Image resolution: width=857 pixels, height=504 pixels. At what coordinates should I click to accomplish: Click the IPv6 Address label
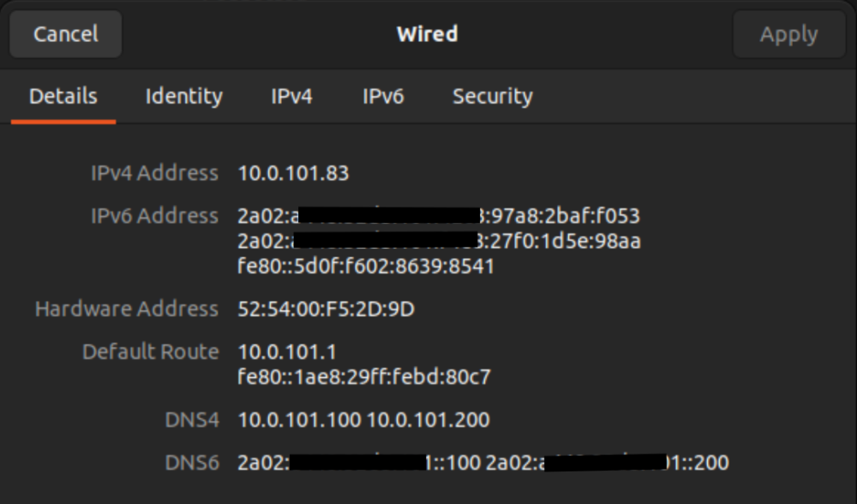(154, 216)
